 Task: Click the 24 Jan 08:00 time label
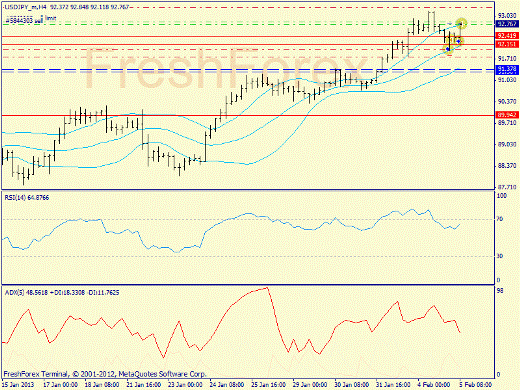click(x=227, y=385)
